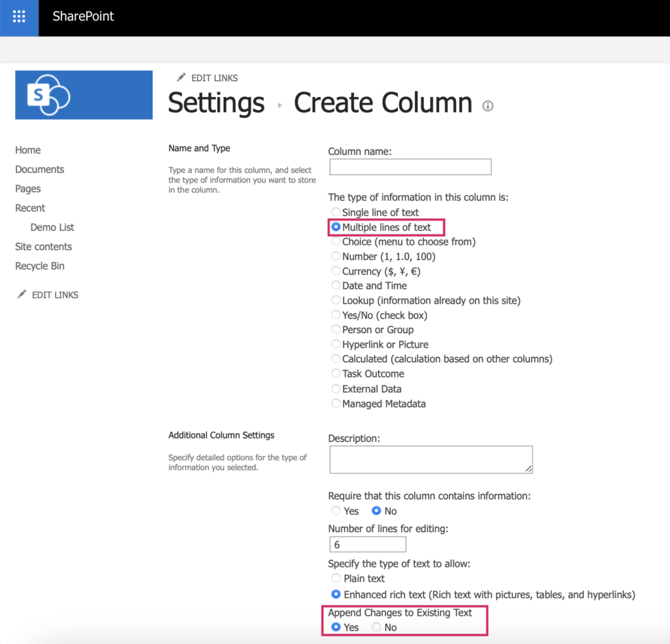
Task: Open Recent in the sidebar
Action: pos(30,208)
